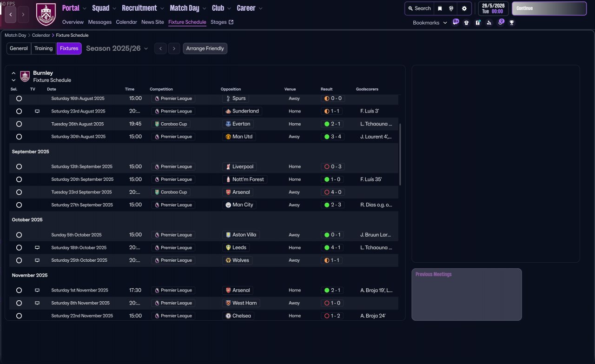Select the radio button for the Liverpool fixture
The height and width of the screenshot is (364, 595).
pyautogui.click(x=19, y=166)
